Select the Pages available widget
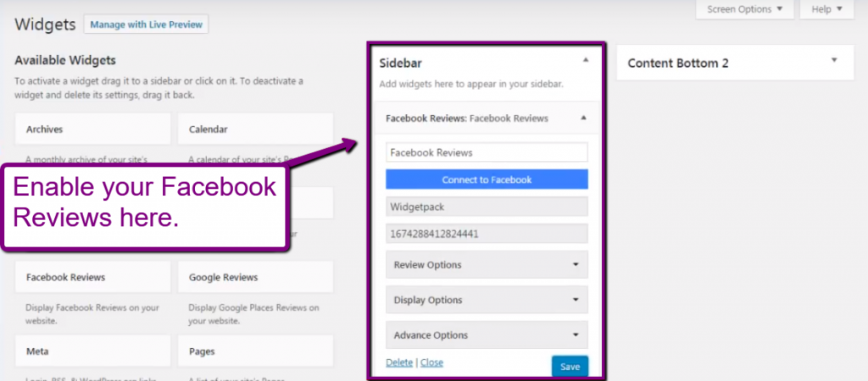This screenshot has width=868, height=381. pos(255,351)
